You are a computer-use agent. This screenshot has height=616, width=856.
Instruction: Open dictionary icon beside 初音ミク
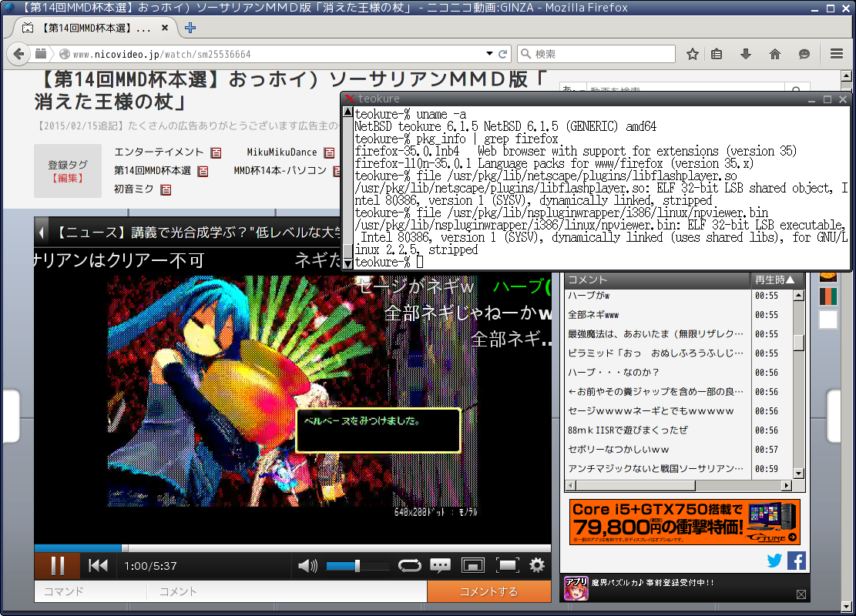166,190
